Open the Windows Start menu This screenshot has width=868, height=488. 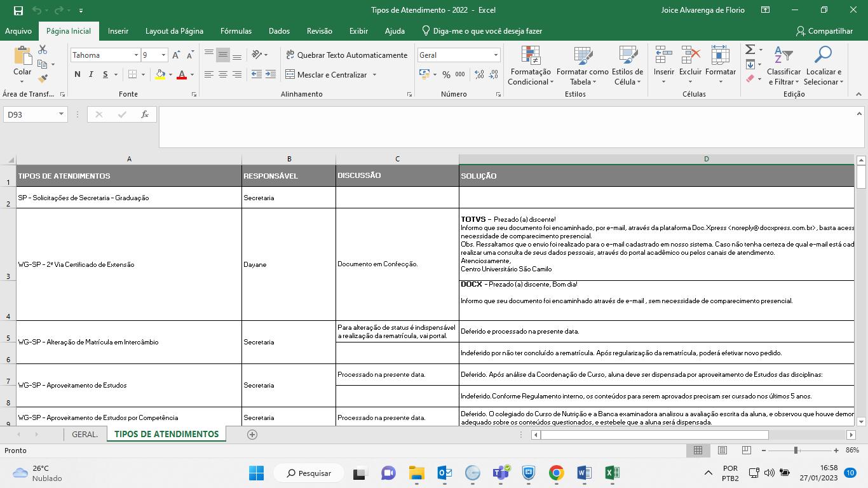click(256, 473)
